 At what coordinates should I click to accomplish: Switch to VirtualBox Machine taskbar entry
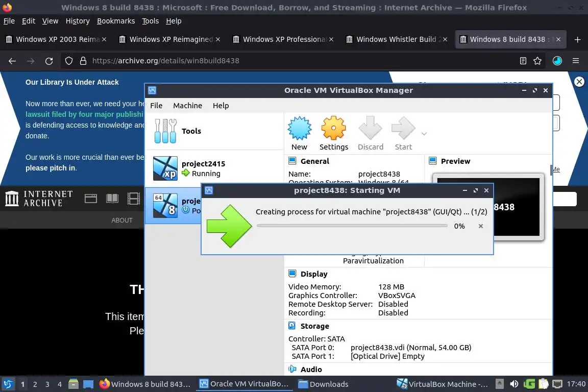point(443,384)
